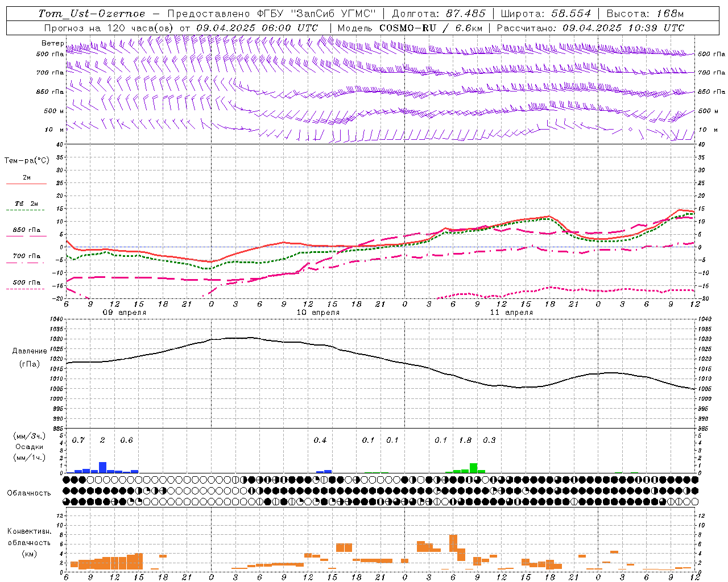This screenshot has height=582, width=728.
Task: Select the 'Широта: 58.554' header text
Action: tap(545, 14)
